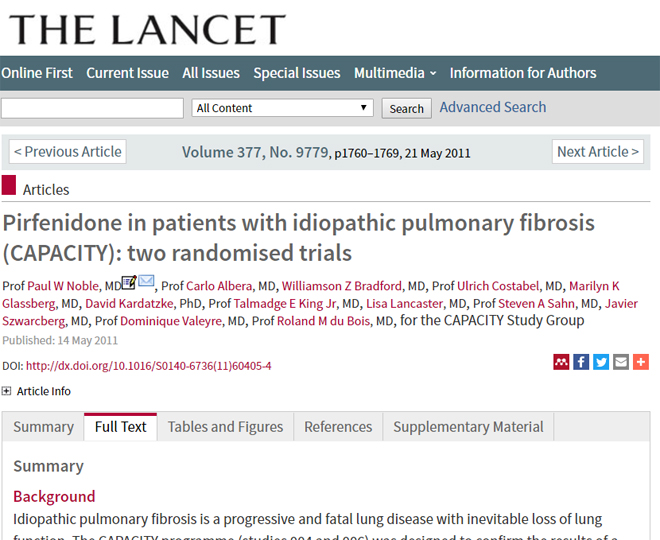660x540 pixels.
Task: Email Paul W Noble envelope icon
Action: 146,280
